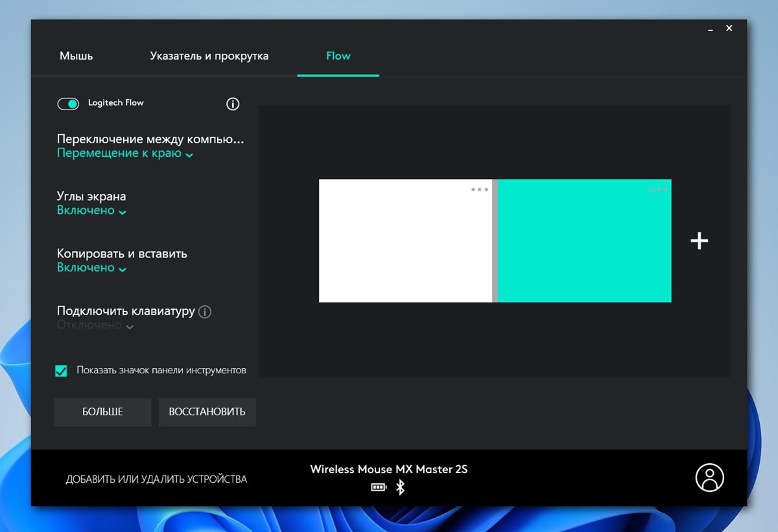Click the info icon beside Подключить клавиатуру
Viewport: 778px width, 532px height.
pos(205,312)
